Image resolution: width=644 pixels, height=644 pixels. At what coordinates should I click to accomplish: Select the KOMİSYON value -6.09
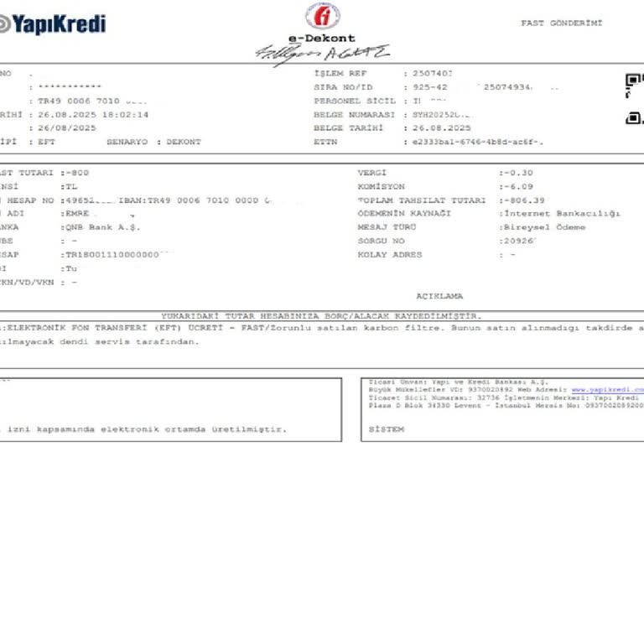pyautogui.click(x=518, y=186)
